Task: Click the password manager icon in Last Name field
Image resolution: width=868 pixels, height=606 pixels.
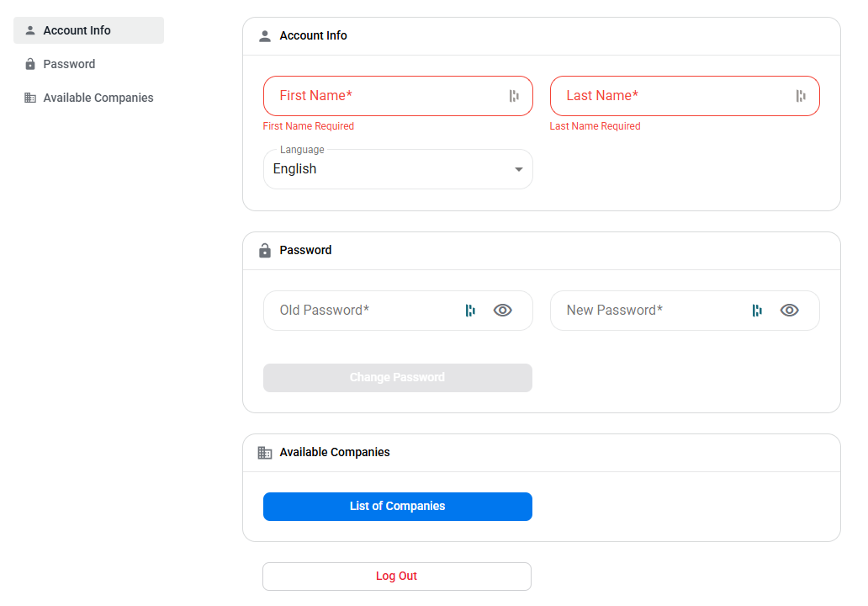Action: pos(801,96)
